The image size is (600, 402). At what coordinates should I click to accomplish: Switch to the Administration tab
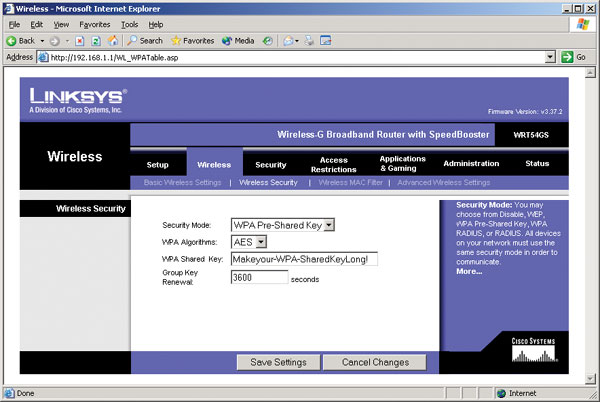coord(470,164)
